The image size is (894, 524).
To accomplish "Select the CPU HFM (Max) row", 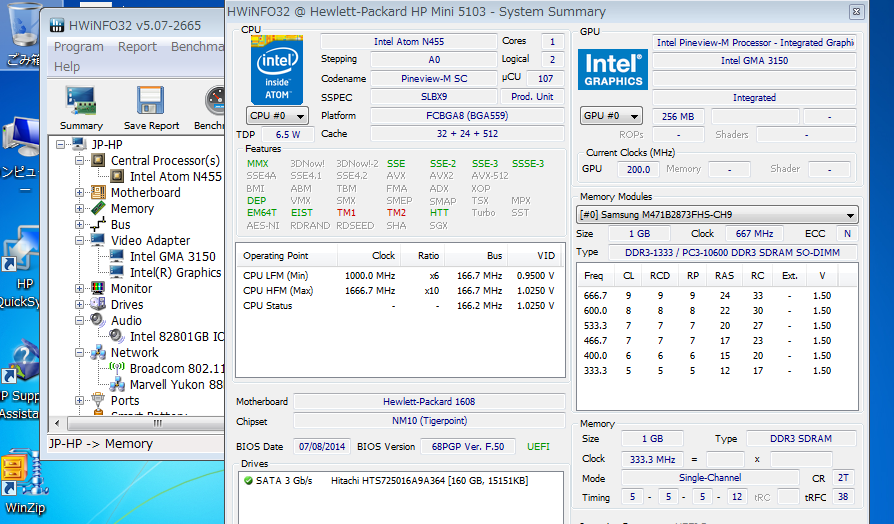I will click(399, 291).
